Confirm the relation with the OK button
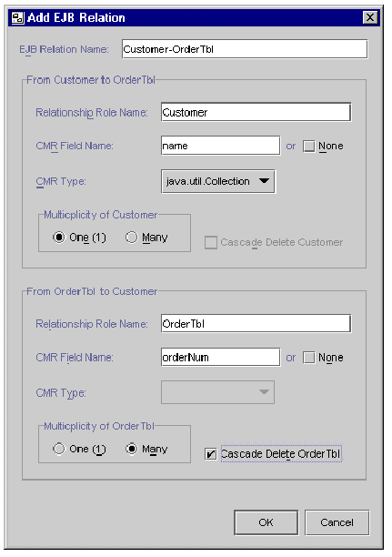Screen dimensions: 392x557 [x=266, y=522]
